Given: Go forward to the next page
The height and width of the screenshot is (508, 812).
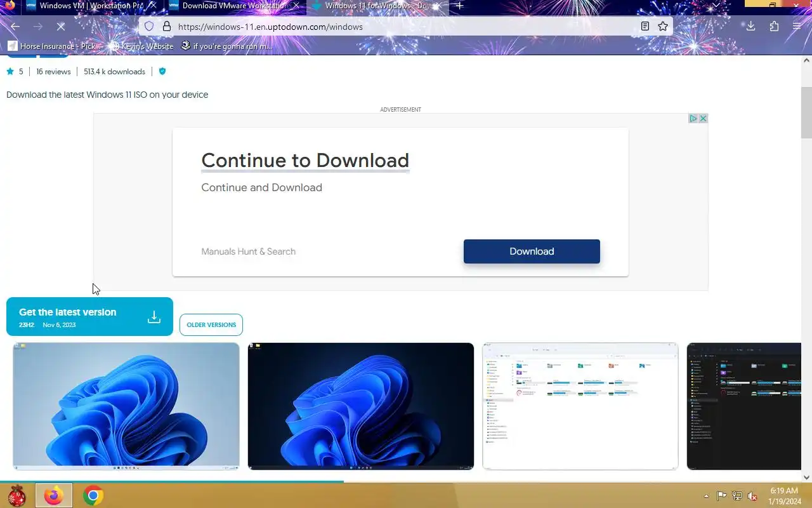Looking at the screenshot, I should (x=38, y=27).
